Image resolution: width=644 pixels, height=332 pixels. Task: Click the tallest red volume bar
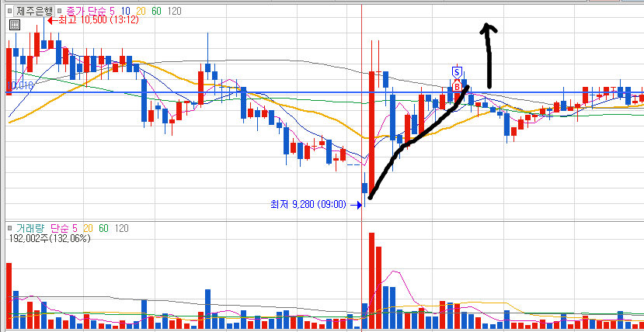(371, 281)
